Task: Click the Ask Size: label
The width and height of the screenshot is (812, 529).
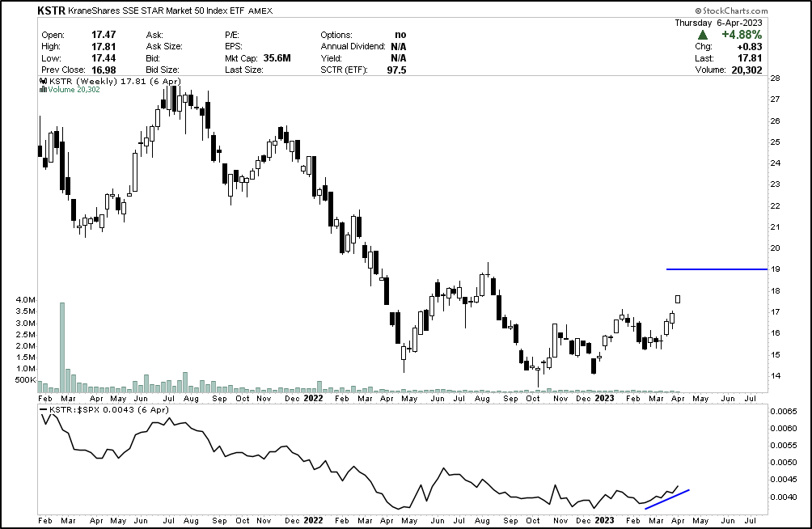Action: pos(164,46)
